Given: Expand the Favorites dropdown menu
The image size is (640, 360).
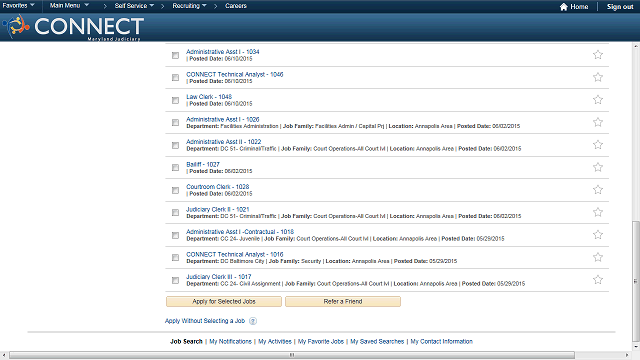Looking at the screenshot, I should click(x=19, y=6).
